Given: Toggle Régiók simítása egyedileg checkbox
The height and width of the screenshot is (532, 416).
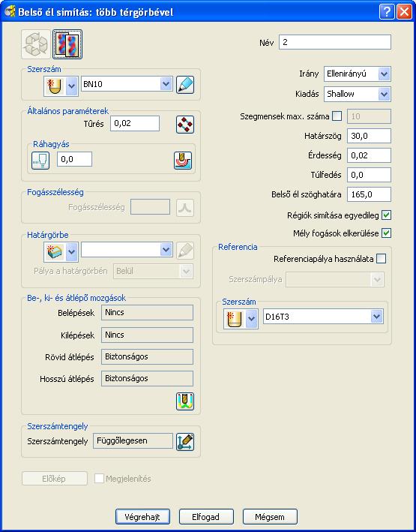Looking at the screenshot, I should click(x=386, y=215).
